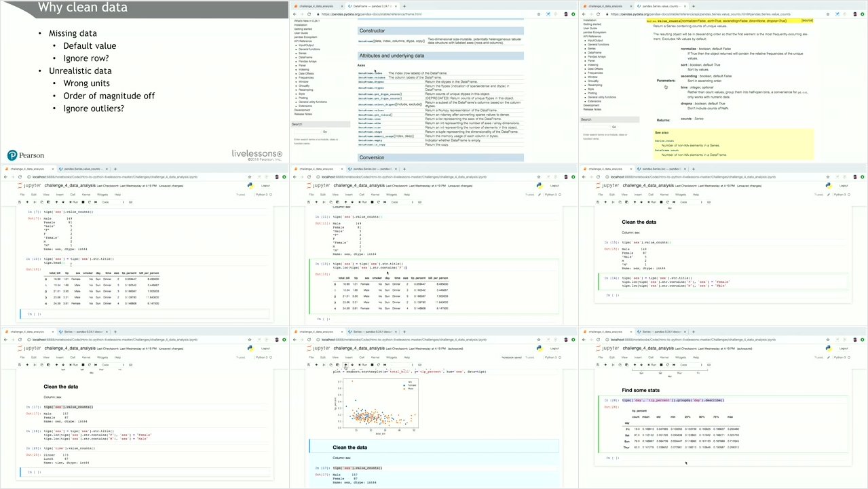Open the Cell menu in the In [15] frame

coord(651,195)
